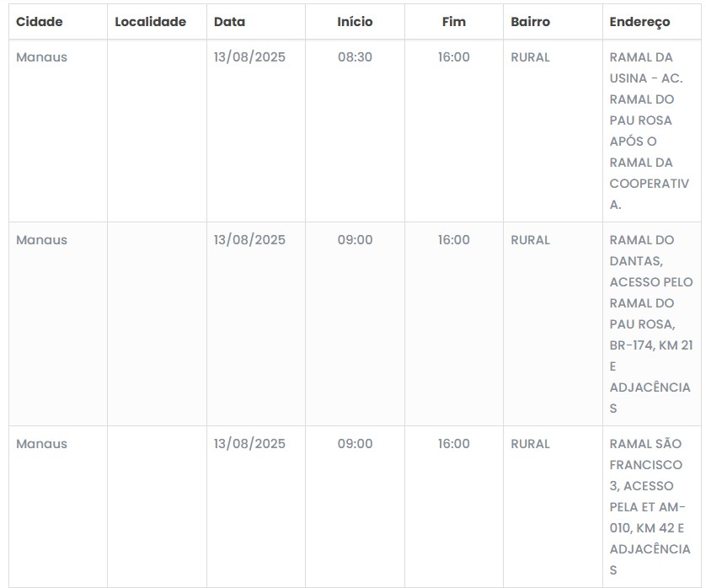The image size is (706, 588).
Task: Select the 08:30 start time cell
Action: tap(355, 57)
